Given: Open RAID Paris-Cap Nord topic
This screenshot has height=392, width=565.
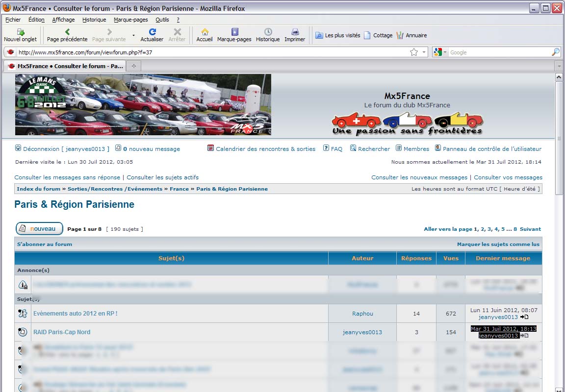Looking at the screenshot, I should (x=62, y=332).
